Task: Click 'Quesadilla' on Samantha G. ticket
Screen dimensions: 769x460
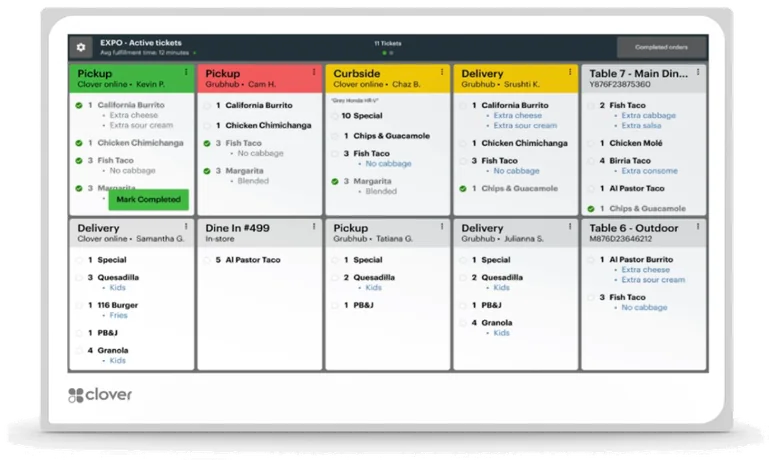Action: click(x=118, y=278)
